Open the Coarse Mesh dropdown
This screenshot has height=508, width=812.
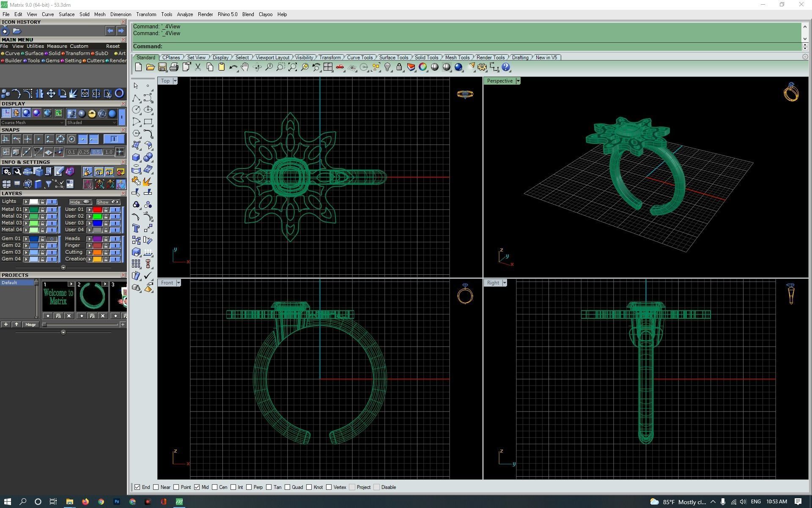tap(33, 123)
